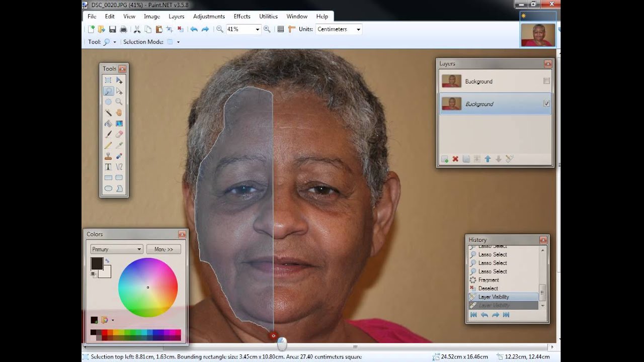Click the color wheel in Colors panel
This screenshot has height=362, width=644.
148,288
